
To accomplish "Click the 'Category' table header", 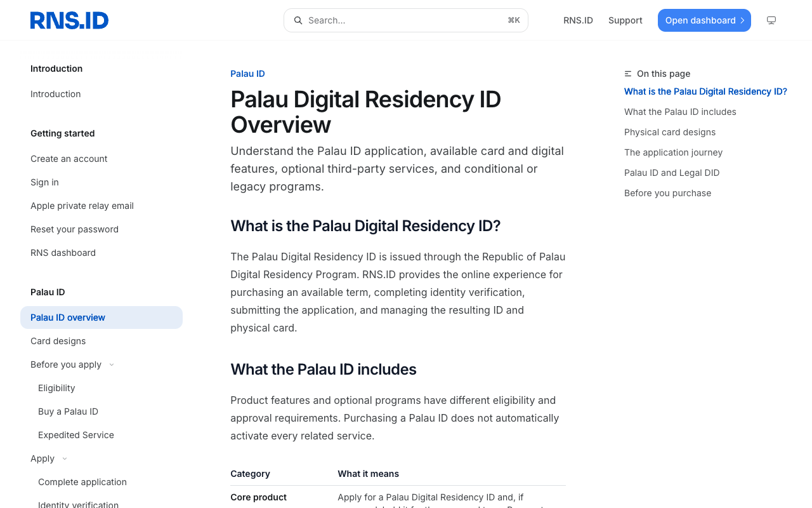I will (250, 474).
